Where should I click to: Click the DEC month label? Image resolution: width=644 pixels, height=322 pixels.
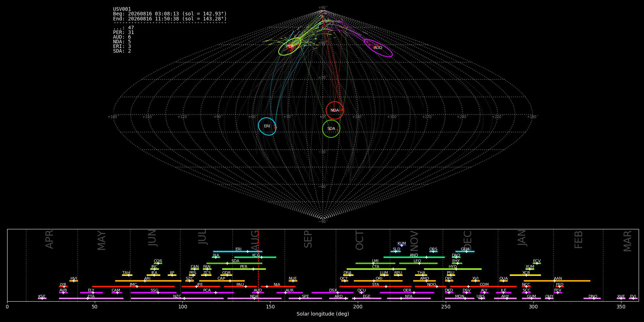tap(468, 240)
